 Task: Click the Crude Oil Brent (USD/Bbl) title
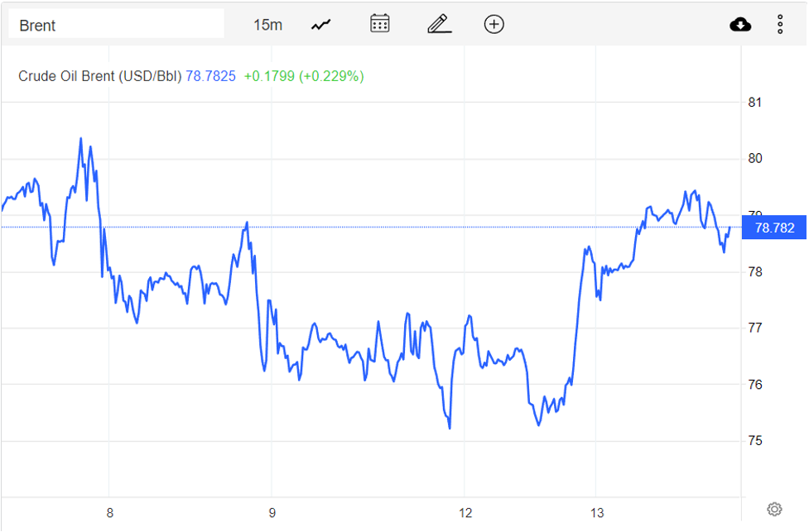point(99,76)
